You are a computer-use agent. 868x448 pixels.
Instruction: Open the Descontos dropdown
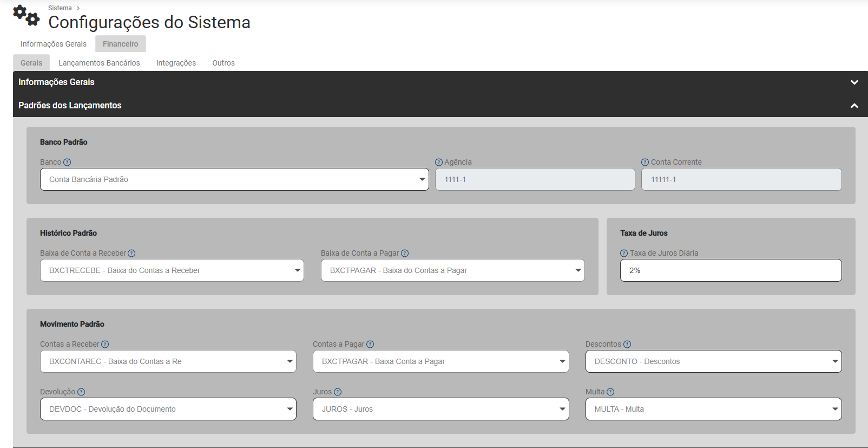713,361
